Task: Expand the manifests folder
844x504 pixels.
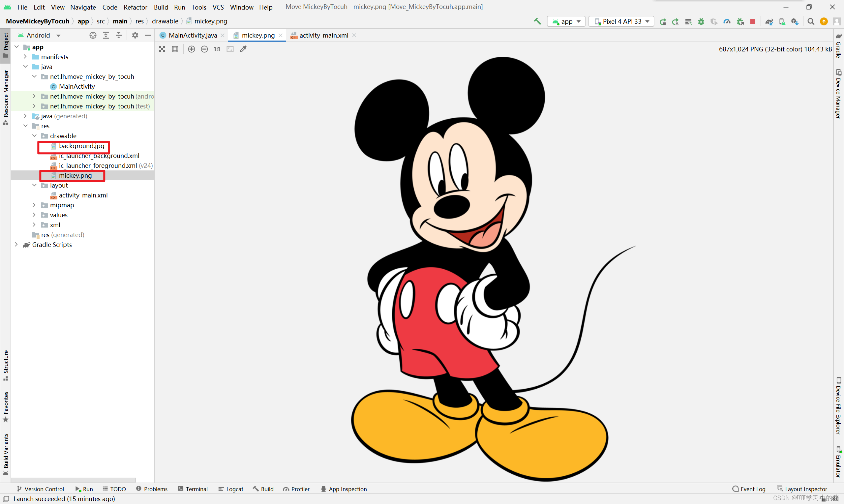Action: (x=25, y=57)
